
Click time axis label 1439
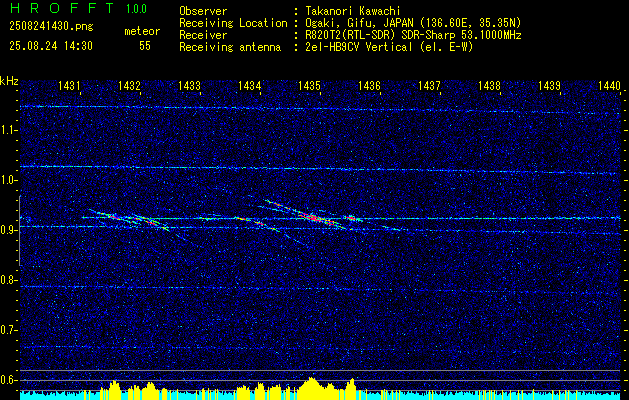(549, 85)
